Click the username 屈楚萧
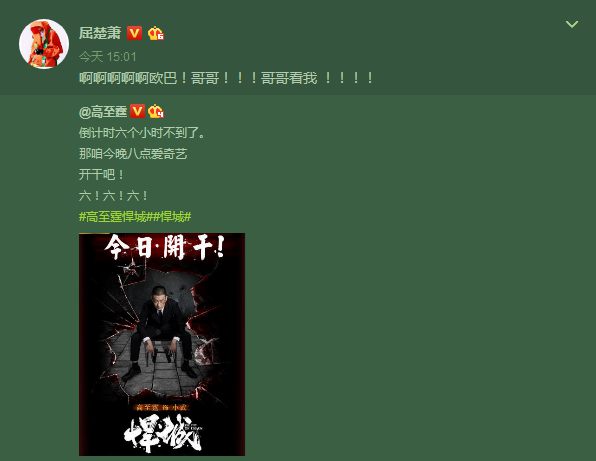This screenshot has height=461, width=596. 100,33
